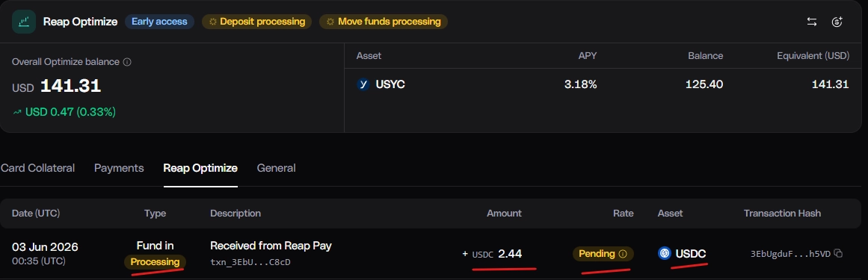868x280 pixels.
Task: Click the Type column header
Action: [x=155, y=213]
